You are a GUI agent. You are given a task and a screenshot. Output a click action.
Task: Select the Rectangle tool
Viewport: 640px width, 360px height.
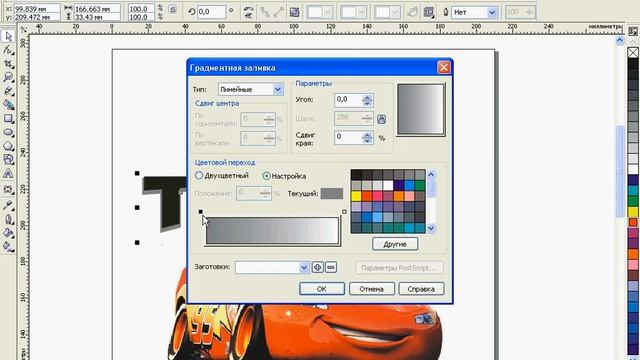pyautogui.click(x=8, y=118)
